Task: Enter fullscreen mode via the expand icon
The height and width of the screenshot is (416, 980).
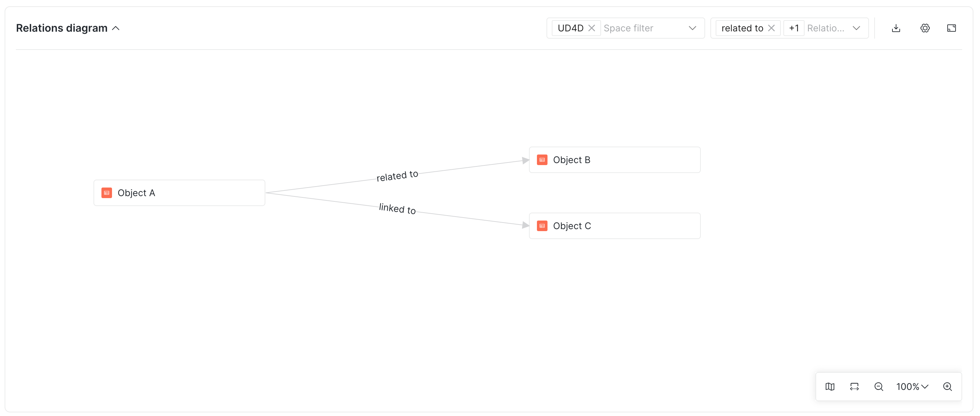Action: pos(952,28)
